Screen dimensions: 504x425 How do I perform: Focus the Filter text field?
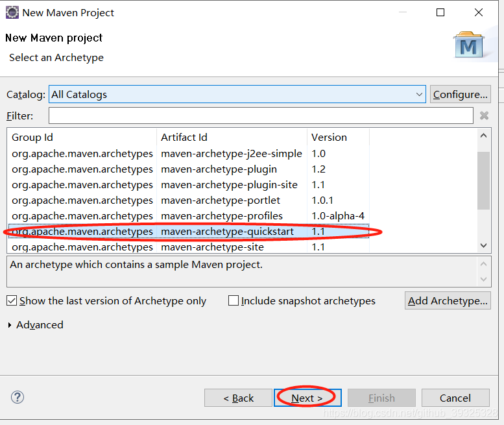click(x=261, y=115)
